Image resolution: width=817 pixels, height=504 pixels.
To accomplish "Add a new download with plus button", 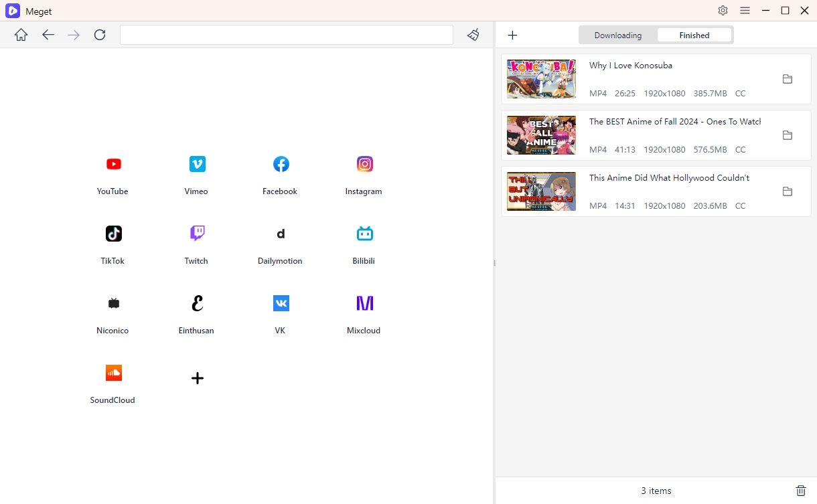I will [x=512, y=35].
